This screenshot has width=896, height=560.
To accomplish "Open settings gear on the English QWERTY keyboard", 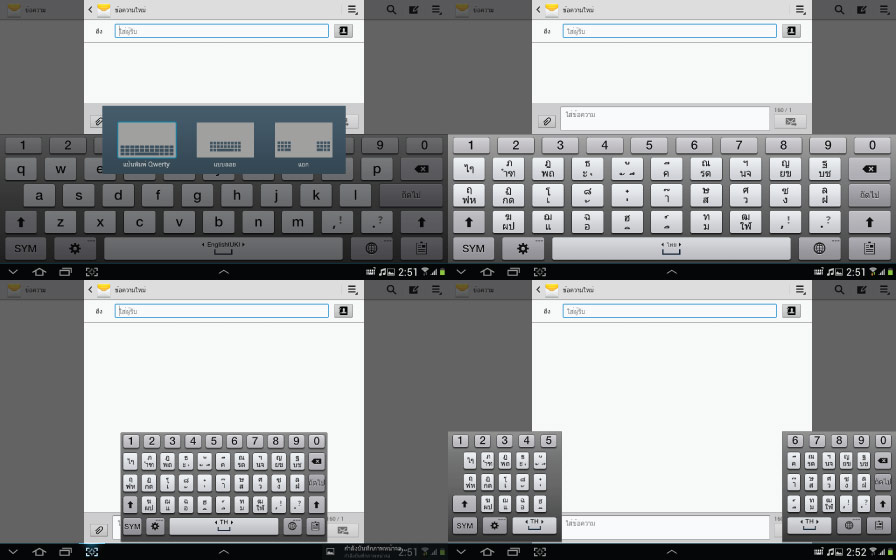I will click(x=75, y=248).
